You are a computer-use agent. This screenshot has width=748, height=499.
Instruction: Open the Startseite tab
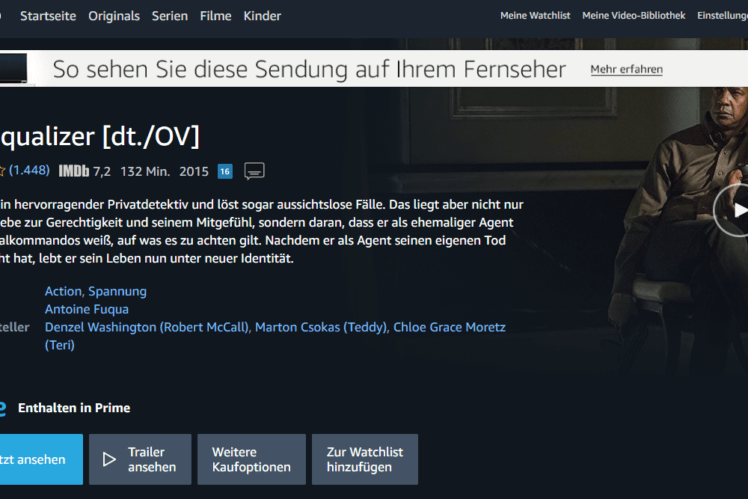[x=48, y=16]
